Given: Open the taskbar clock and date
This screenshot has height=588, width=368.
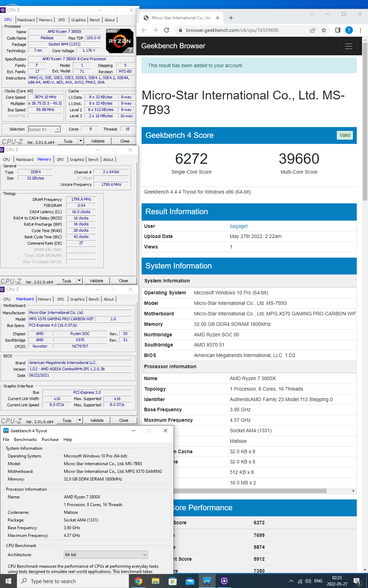Looking at the screenshot, I should (337, 581).
